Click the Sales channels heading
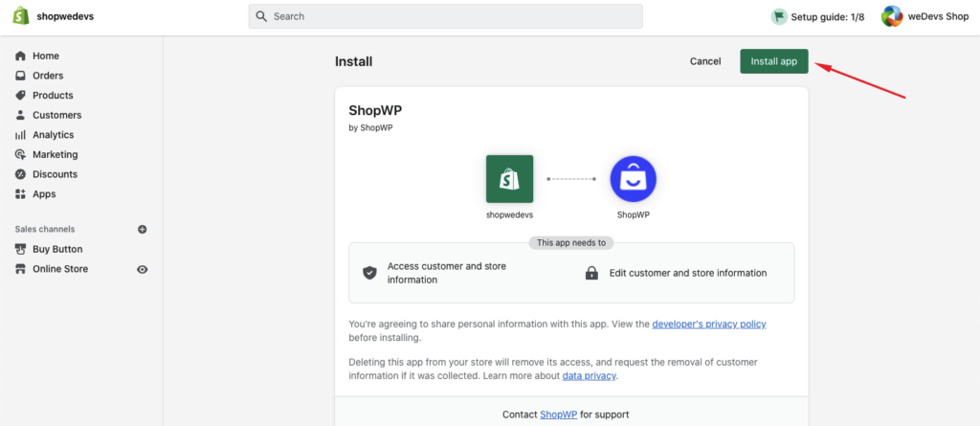Viewport: 980px width, 426px height. tap(44, 229)
